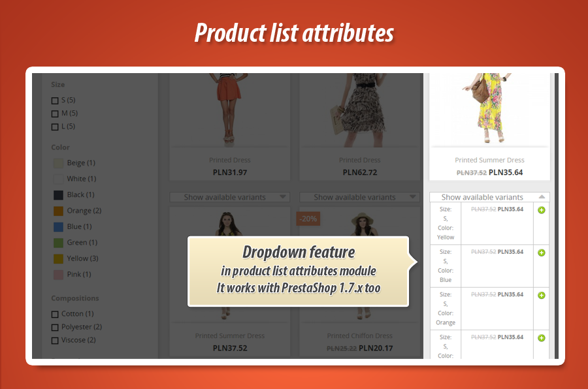Image resolution: width=588 pixels, height=389 pixels.
Task: Open the variants dropdown under the first Printed Dress
Action: pyautogui.click(x=229, y=196)
